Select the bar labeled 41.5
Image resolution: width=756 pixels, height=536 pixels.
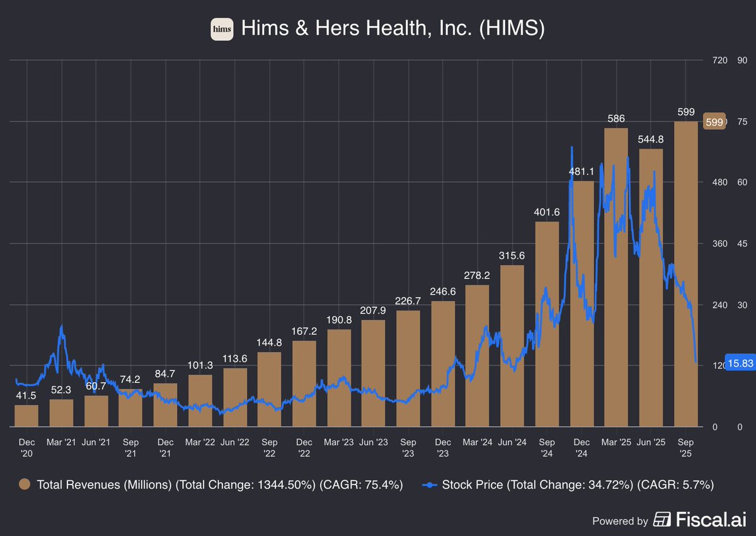click(26, 416)
